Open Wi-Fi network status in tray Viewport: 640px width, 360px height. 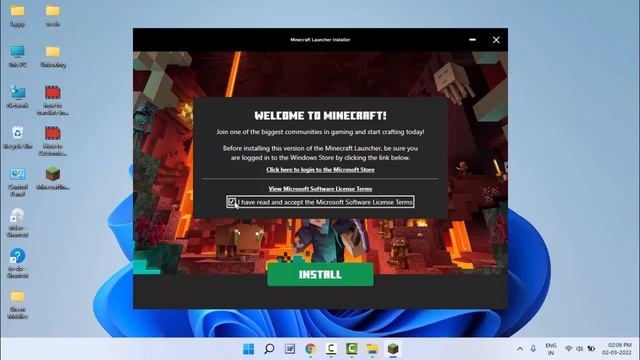569,349
